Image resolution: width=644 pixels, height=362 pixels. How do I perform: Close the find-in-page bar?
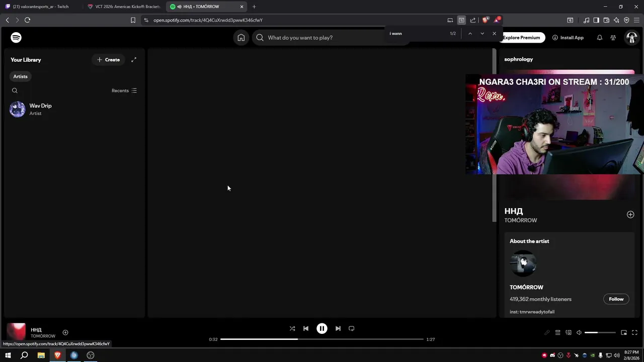tap(494, 34)
